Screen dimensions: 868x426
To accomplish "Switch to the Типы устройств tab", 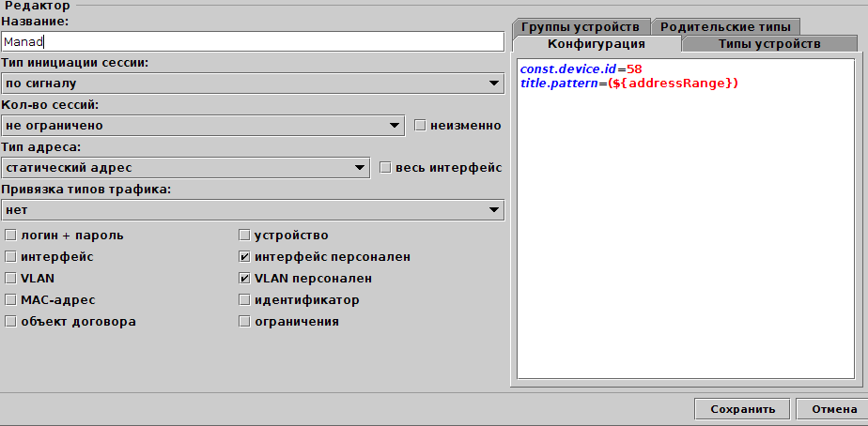I will 769,44.
